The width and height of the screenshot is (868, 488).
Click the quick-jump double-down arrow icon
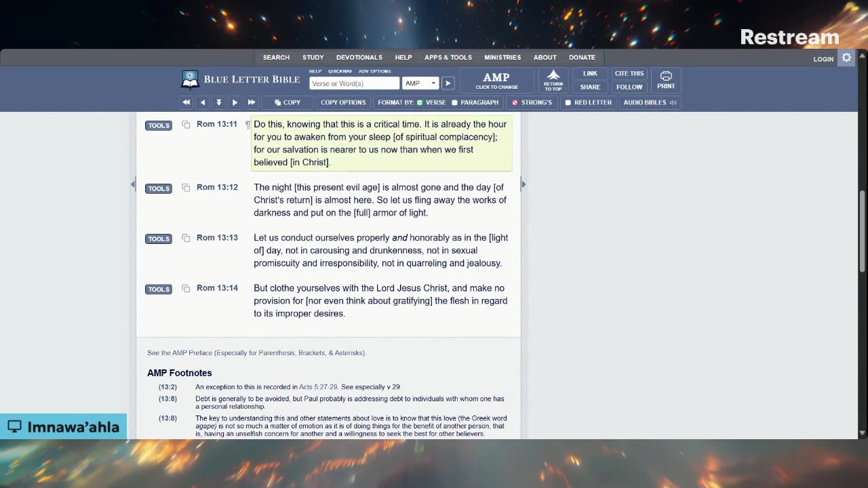218,102
